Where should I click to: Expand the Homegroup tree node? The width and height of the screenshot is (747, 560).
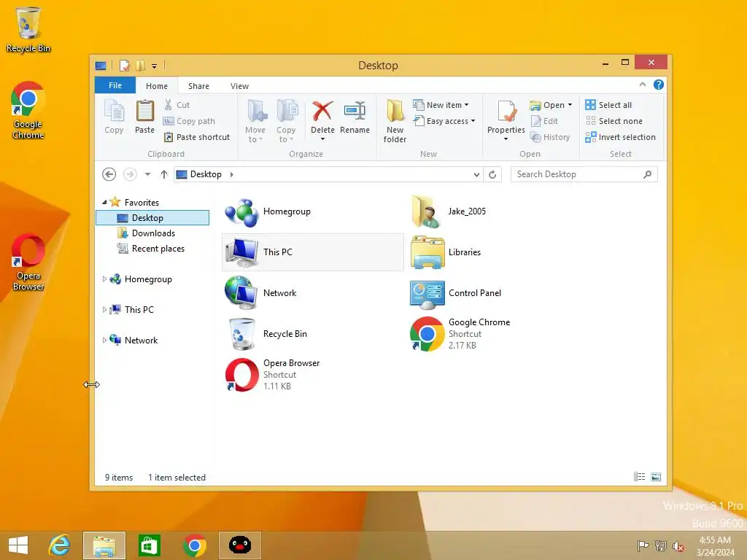(x=104, y=279)
